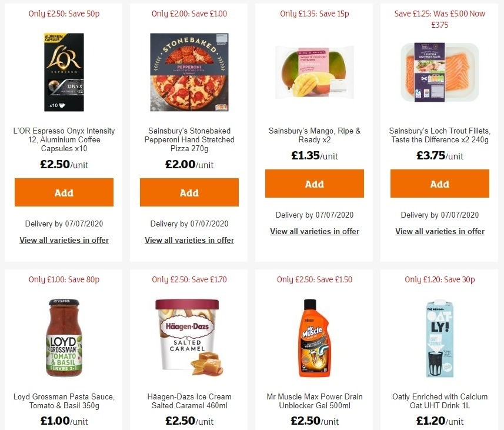The width and height of the screenshot is (504, 430).
Task: View all varieties in the Trout Fillets offer
Action: tap(439, 231)
